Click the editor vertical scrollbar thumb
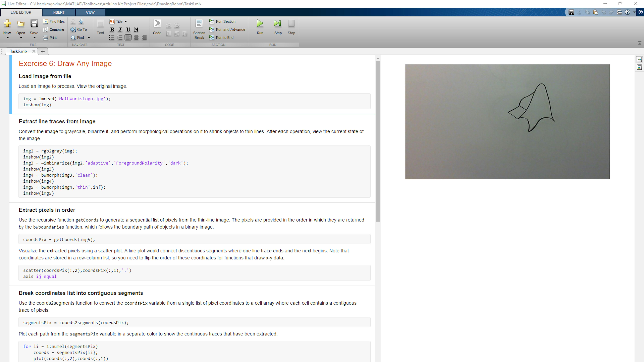 click(378, 141)
